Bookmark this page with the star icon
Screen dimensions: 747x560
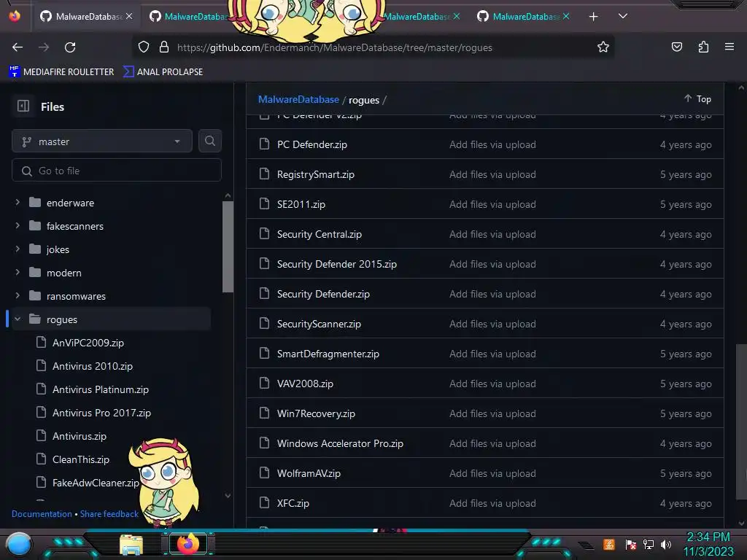pos(603,47)
